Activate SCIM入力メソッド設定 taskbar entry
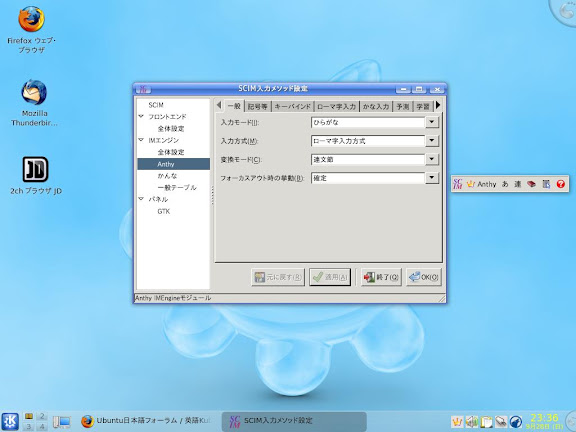This screenshot has height=432, width=576. (x=294, y=421)
